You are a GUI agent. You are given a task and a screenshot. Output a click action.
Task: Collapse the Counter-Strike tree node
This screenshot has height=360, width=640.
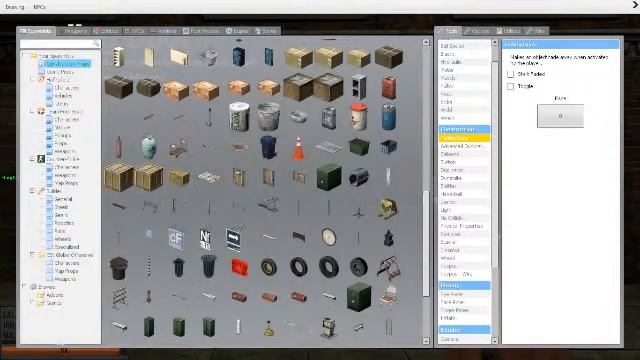click(x=32, y=159)
